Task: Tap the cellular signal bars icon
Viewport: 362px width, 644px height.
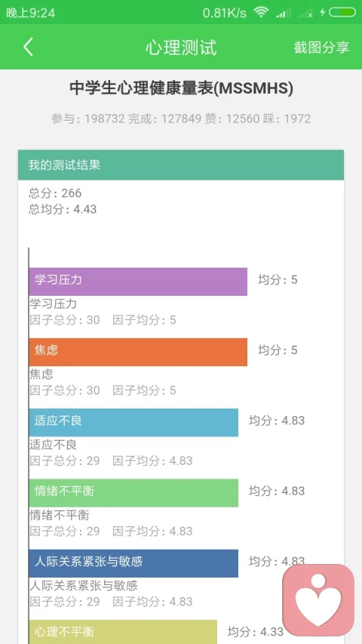Action: pyautogui.click(x=284, y=13)
